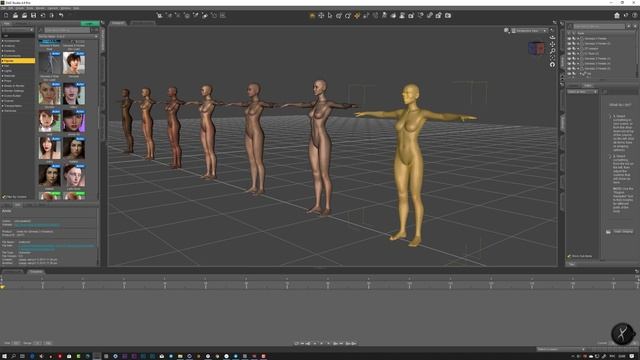Click the short dark-haired woman thumbnail
The width and height of the screenshot is (640, 360).
pos(74,63)
